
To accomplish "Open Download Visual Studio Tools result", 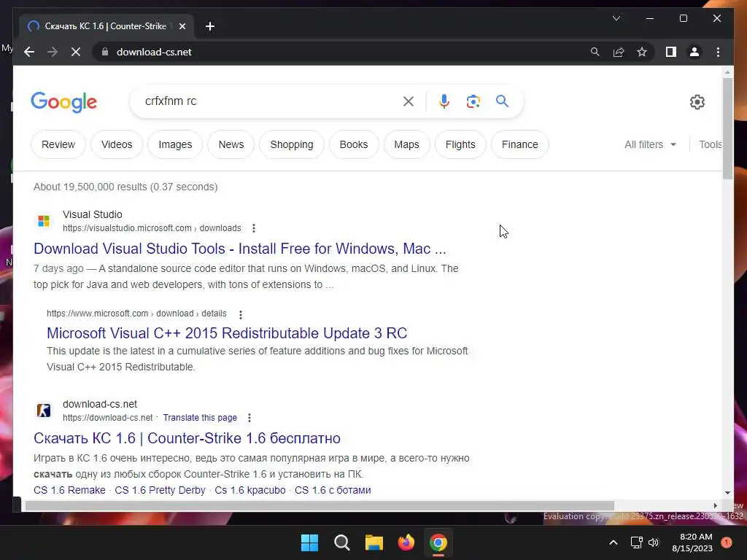I will click(239, 249).
